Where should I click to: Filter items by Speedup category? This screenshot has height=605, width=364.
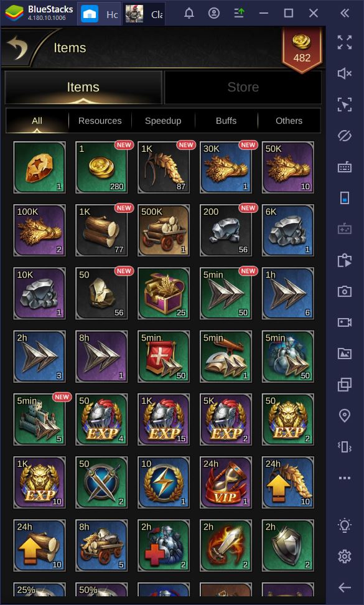click(163, 121)
